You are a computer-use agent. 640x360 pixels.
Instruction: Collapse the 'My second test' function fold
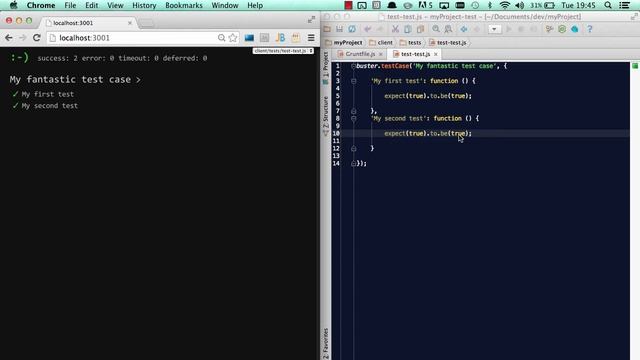click(x=353, y=118)
